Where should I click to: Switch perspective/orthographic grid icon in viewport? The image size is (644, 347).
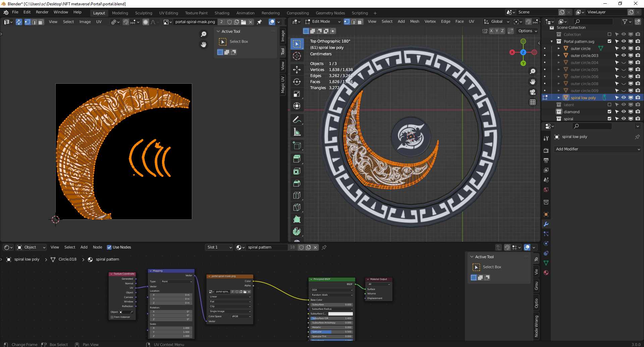pyautogui.click(x=533, y=102)
